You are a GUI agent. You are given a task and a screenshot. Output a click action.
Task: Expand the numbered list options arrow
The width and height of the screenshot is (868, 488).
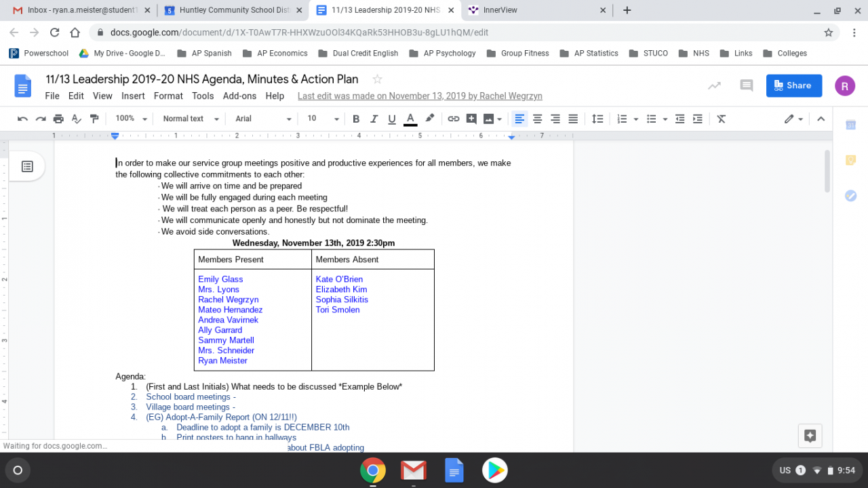636,119
